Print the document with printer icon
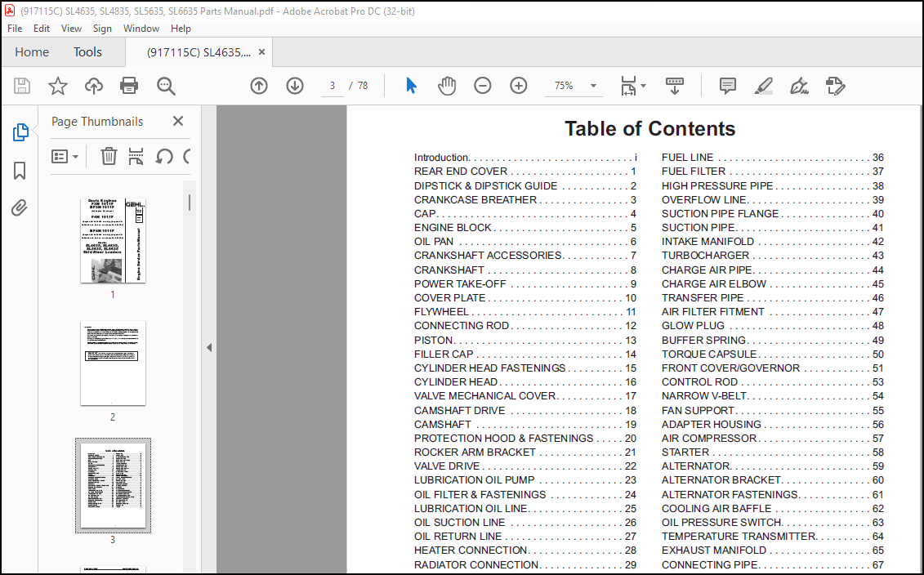Screen dimensions: 924x575 (129, 86)
